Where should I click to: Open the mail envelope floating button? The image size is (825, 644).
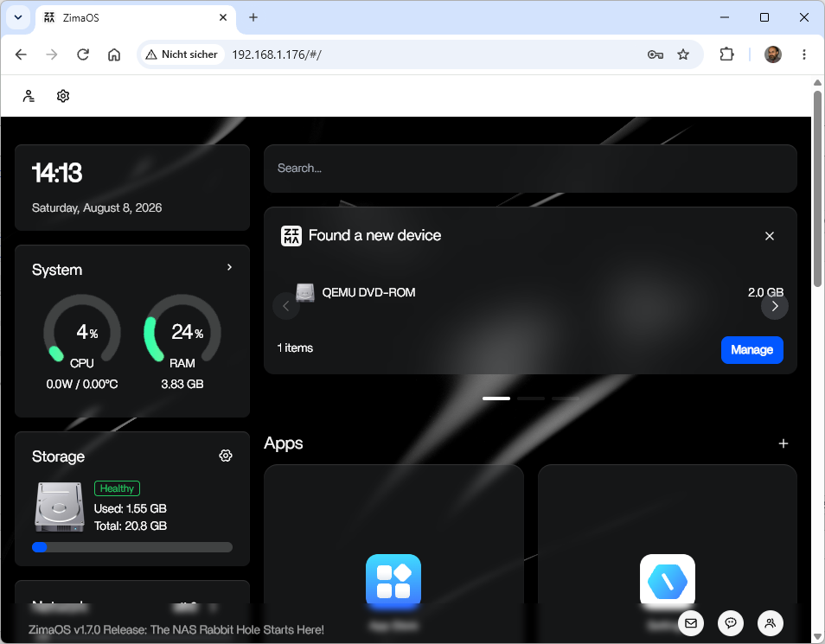point(691,623)
